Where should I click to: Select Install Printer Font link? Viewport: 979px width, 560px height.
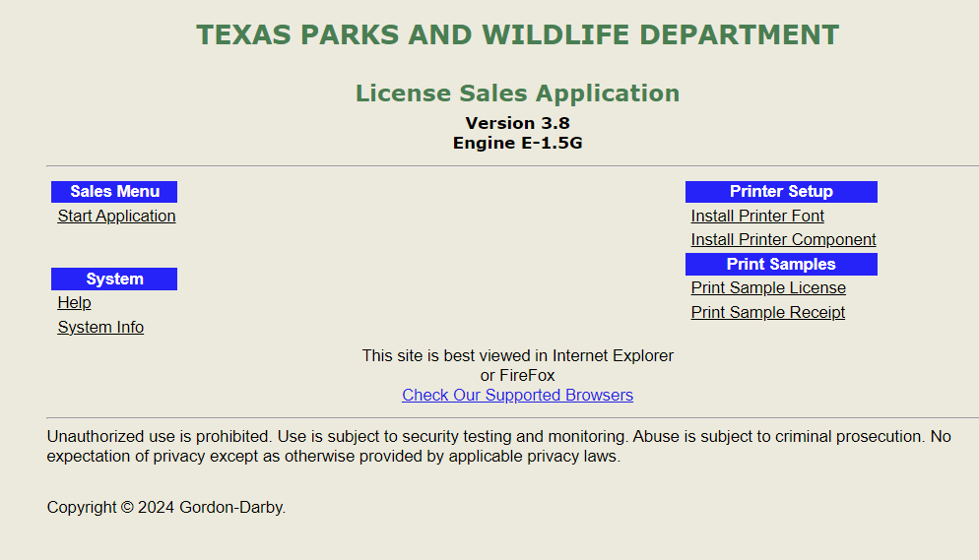click(757, 217)
